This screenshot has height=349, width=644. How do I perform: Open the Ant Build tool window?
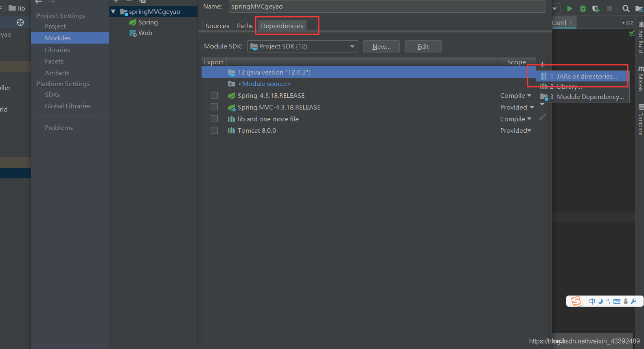[x=640, y=37]
